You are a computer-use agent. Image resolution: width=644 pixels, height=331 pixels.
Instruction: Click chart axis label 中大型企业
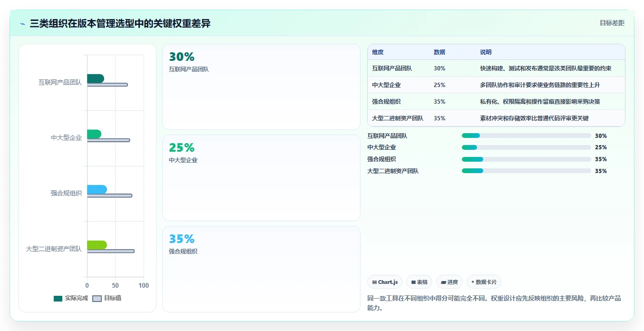[x=66, y=137]
